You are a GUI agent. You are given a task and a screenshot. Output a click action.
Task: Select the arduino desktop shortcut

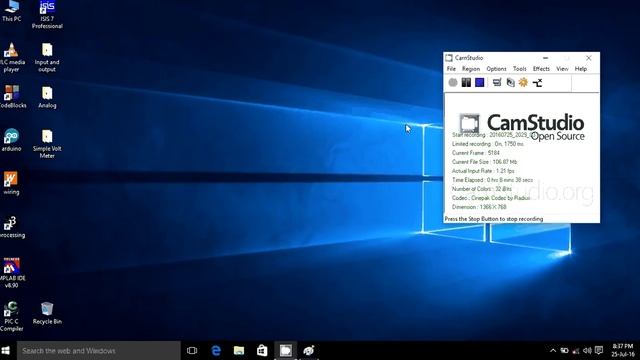point(11,140)
